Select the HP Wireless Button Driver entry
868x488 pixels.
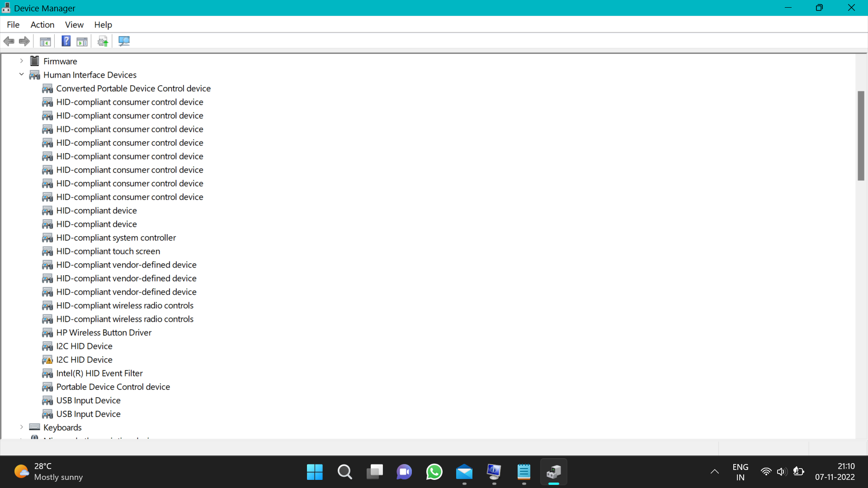(104, 333)
